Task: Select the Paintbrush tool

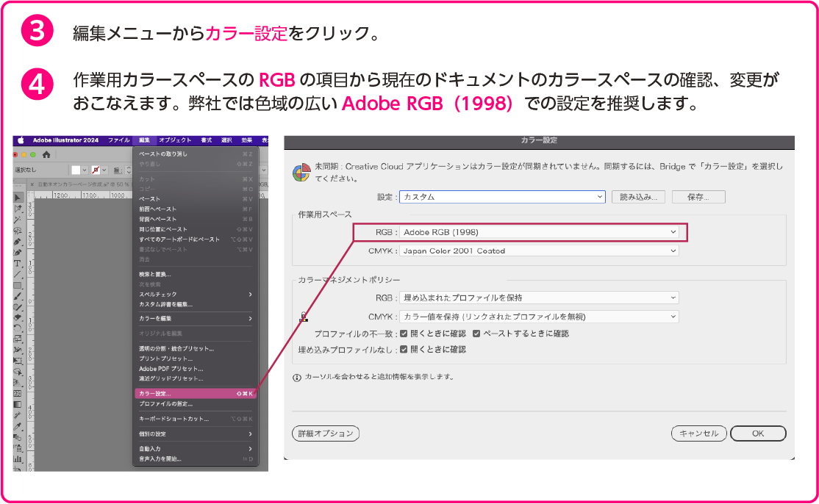Action: tap(18, 296)
